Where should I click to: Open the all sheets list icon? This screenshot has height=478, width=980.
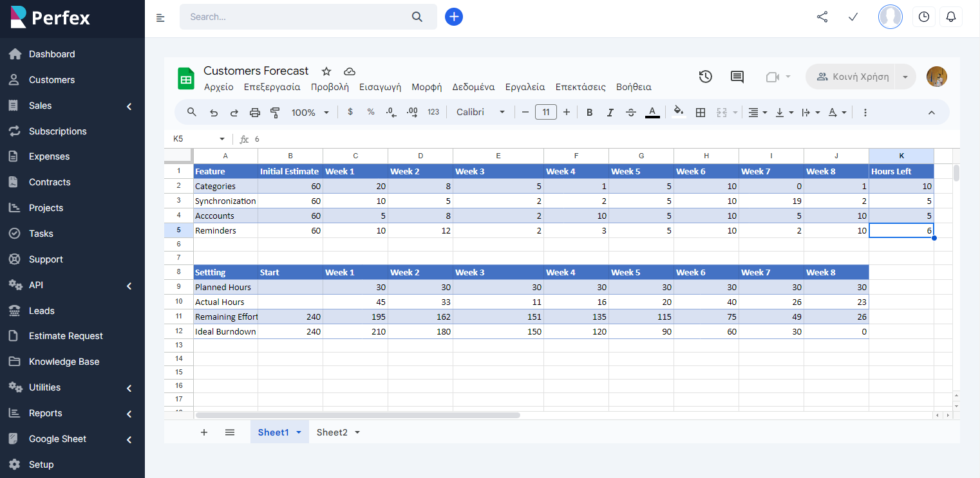tap(230, 432)
